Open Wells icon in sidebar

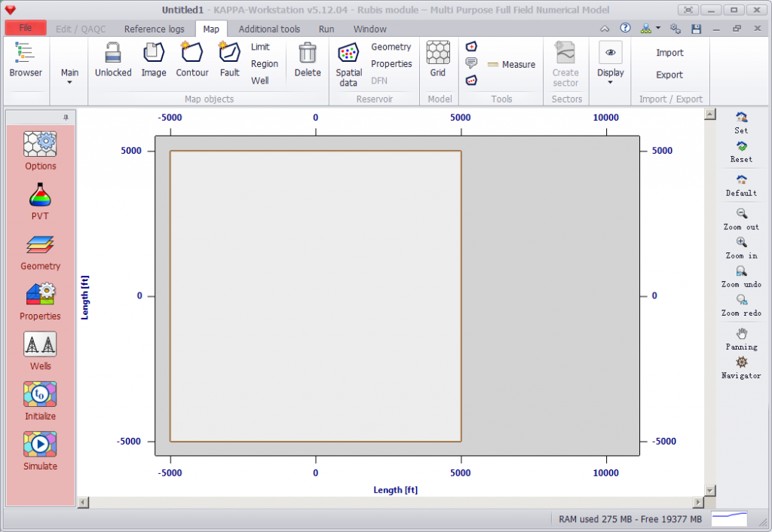click(40, 344)
